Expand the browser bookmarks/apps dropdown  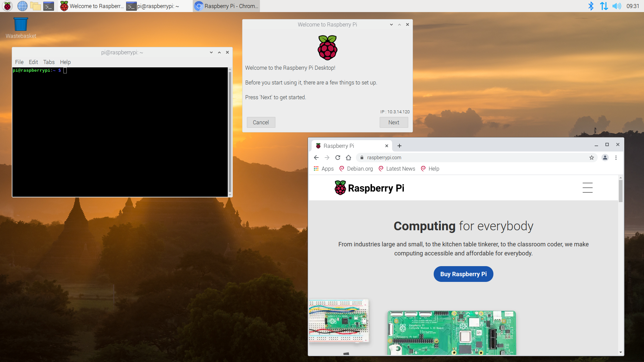(316, 168)
